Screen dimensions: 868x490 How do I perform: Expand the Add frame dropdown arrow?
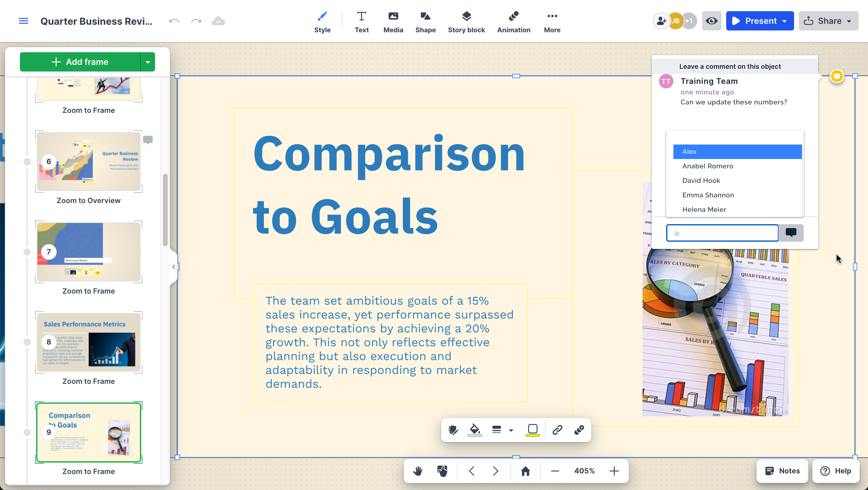click(x=148, y=62)
